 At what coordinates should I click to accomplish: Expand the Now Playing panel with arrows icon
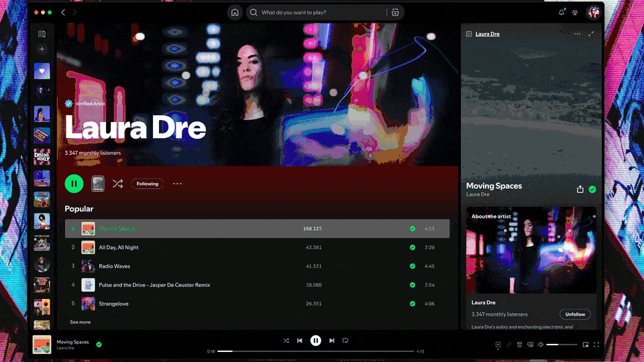pyautogui.click(x=591, y=34)
